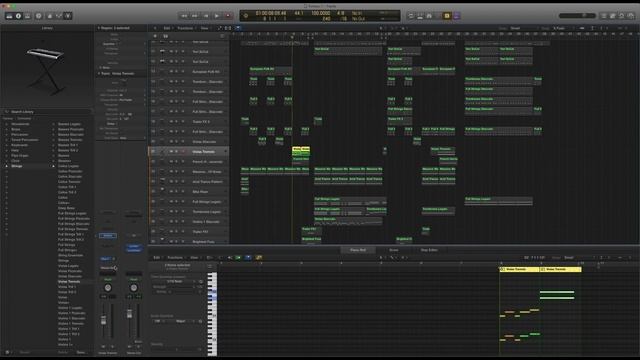
Task: Click the Fast Forward transport button
Action: (195, 16)
